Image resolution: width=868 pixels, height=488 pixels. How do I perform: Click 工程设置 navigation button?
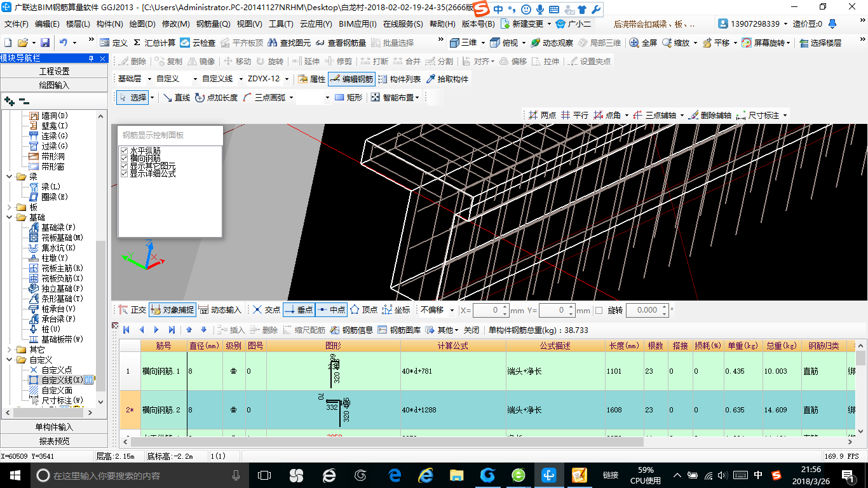(x=54, y=71)
